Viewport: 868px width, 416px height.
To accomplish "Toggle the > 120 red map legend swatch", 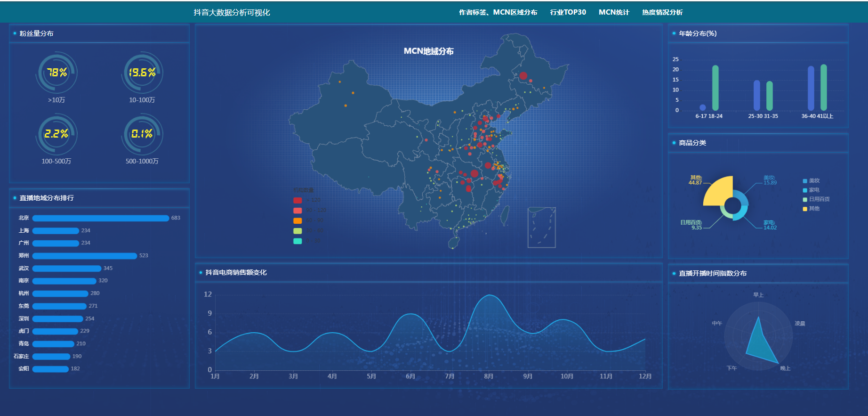I will coord(297,200).
